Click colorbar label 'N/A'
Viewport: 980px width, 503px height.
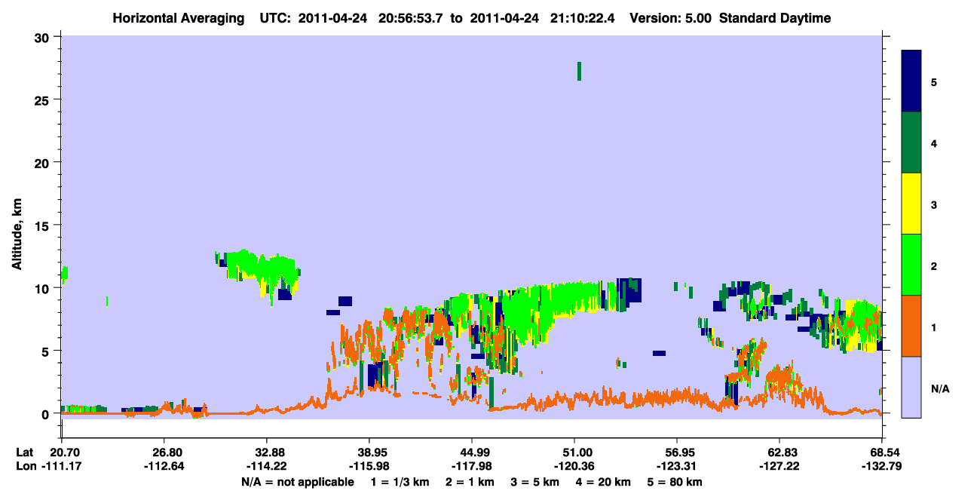(x=940, y=388)
